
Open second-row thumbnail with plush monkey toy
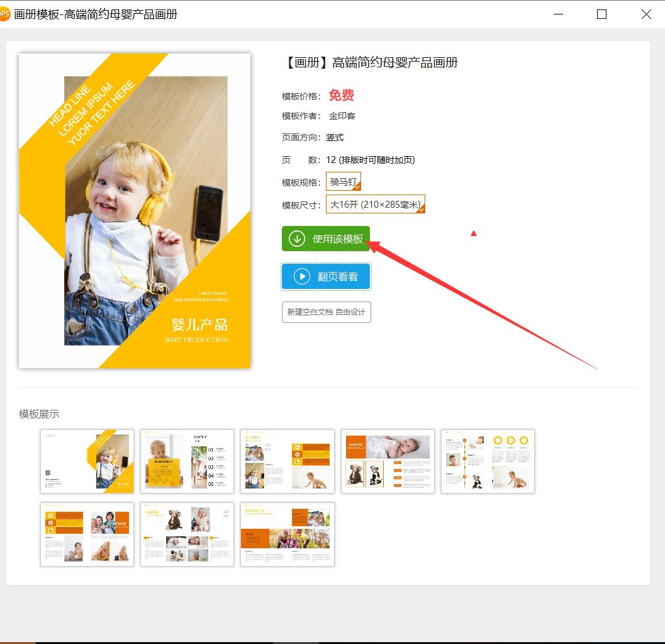[x=187, y=534]
